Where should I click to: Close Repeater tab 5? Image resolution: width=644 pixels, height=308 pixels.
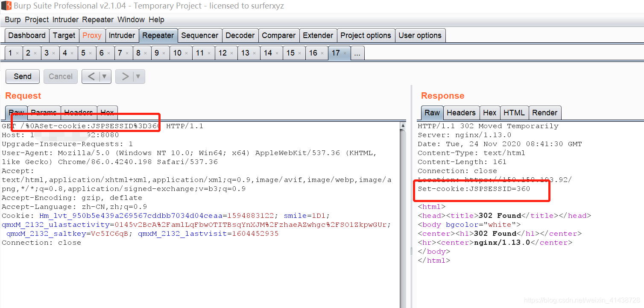[x=90, y=53]
